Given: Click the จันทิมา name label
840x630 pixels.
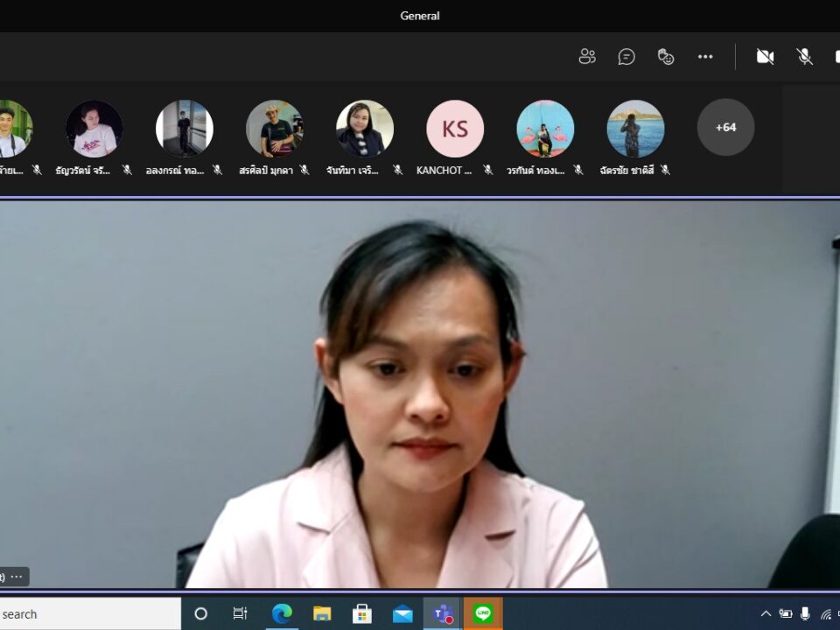Looking at the screenshot, I should coord(353,171).
